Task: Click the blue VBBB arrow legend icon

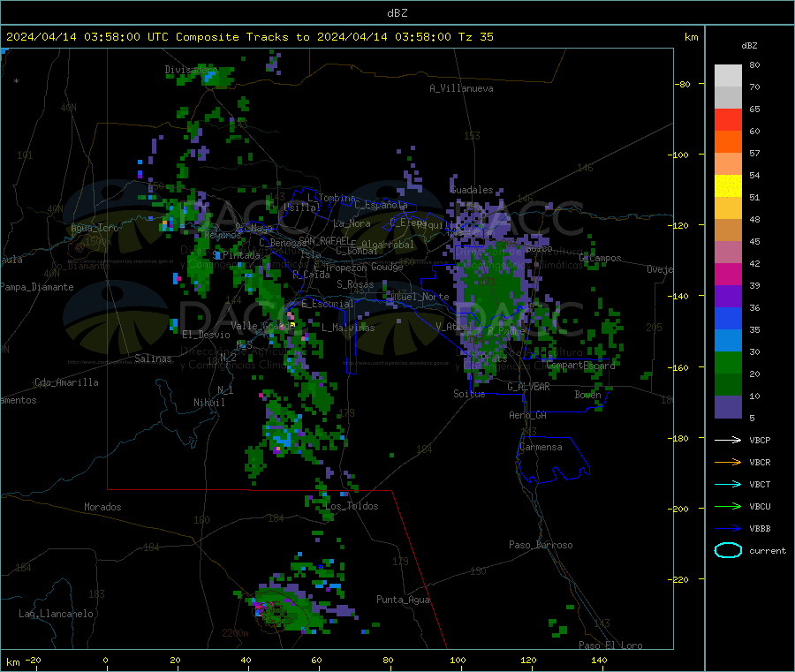Action: [x=728, y=528]
